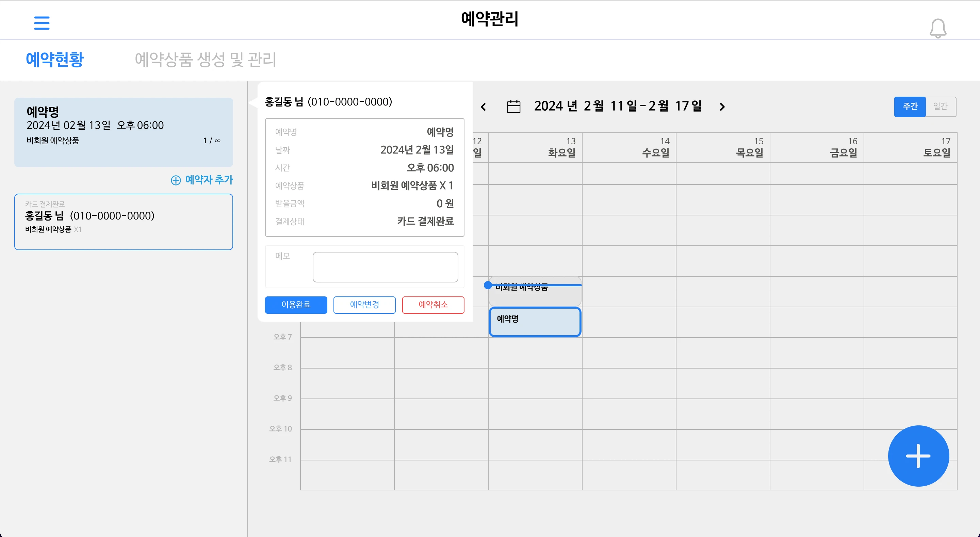
Task: Open 예약명 event in calendar
Action: tap(535, 322)
